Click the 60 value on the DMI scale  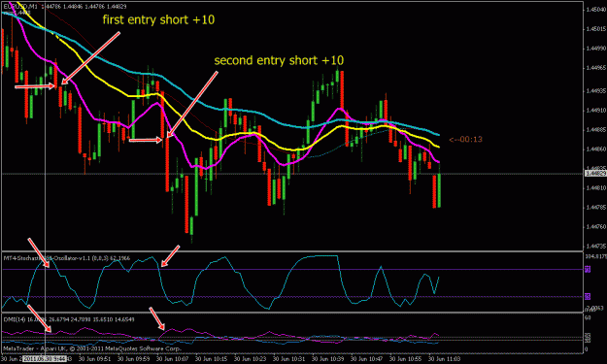(588, 317)
